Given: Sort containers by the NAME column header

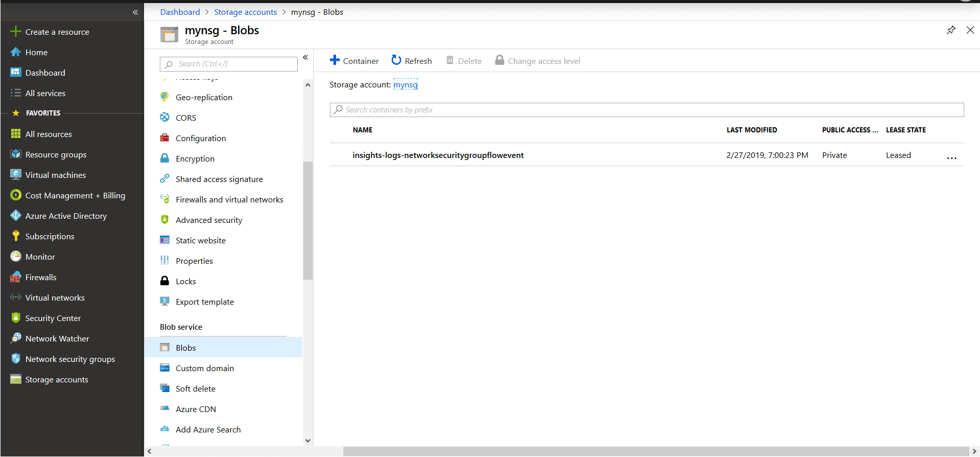Looking at the screenshot, I should pos(363,130).
